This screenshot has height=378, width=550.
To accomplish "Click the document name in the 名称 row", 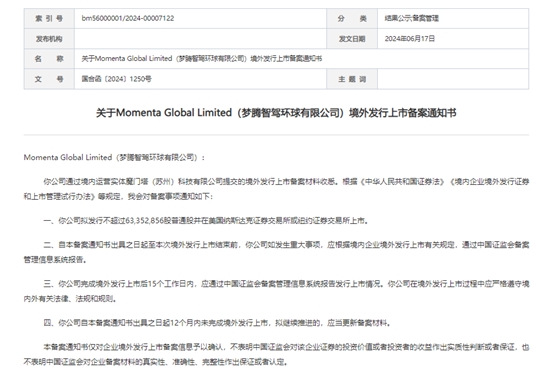I will point(202,59).
